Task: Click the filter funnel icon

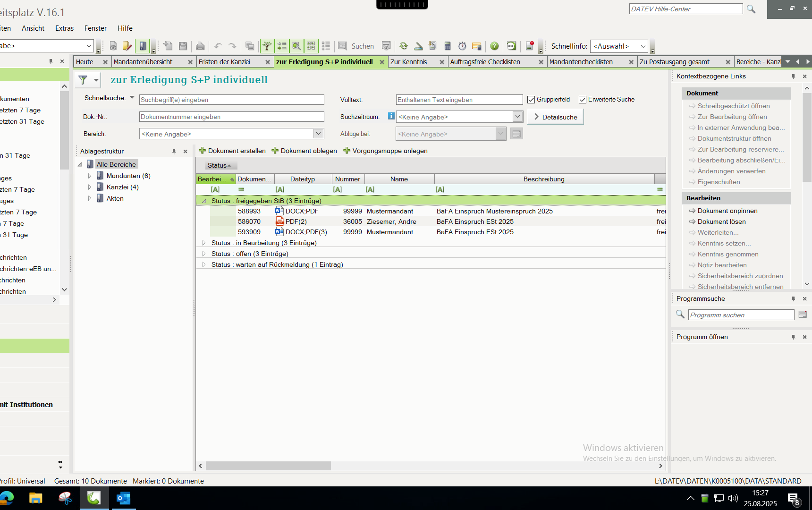Action: 83,80
